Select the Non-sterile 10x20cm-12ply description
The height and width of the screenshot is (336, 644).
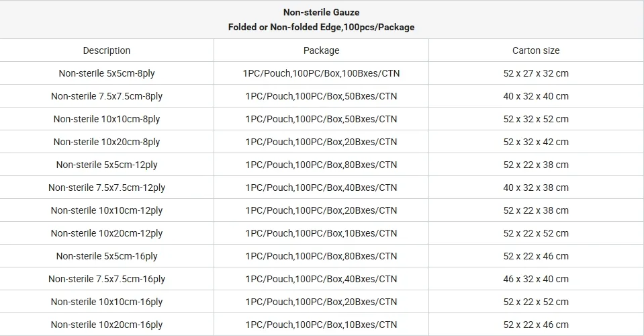pos(107,233)
